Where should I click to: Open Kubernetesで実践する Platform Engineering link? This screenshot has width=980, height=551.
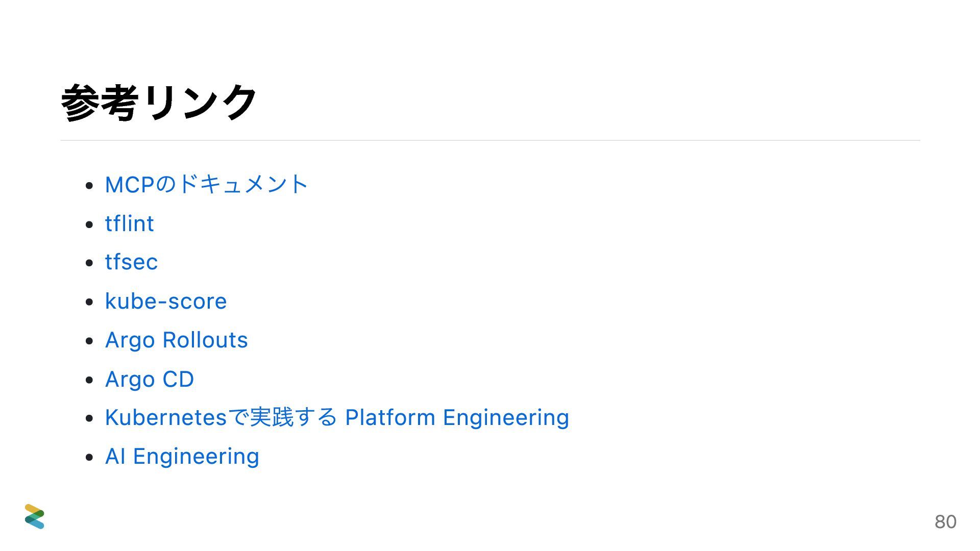pos(336,417)
